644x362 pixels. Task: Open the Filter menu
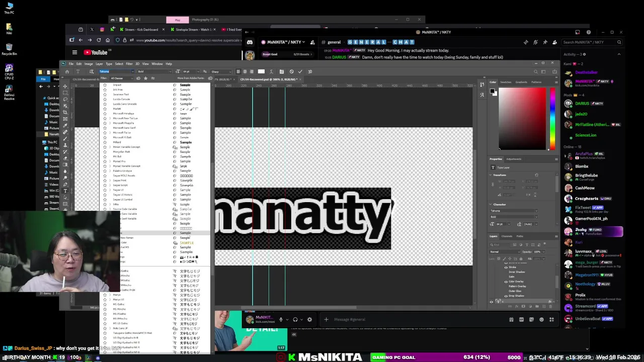[x=129, y=64]
